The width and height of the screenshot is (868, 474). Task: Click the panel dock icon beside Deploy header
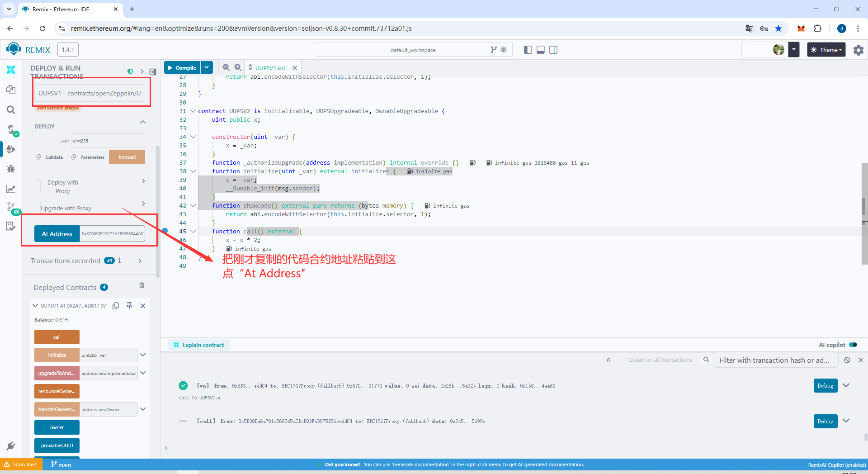tap(153, 71)
